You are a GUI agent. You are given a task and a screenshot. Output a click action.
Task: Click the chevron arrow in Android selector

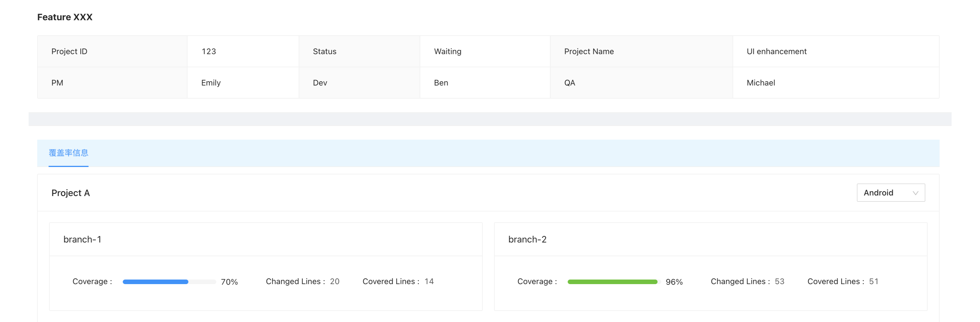915,193
